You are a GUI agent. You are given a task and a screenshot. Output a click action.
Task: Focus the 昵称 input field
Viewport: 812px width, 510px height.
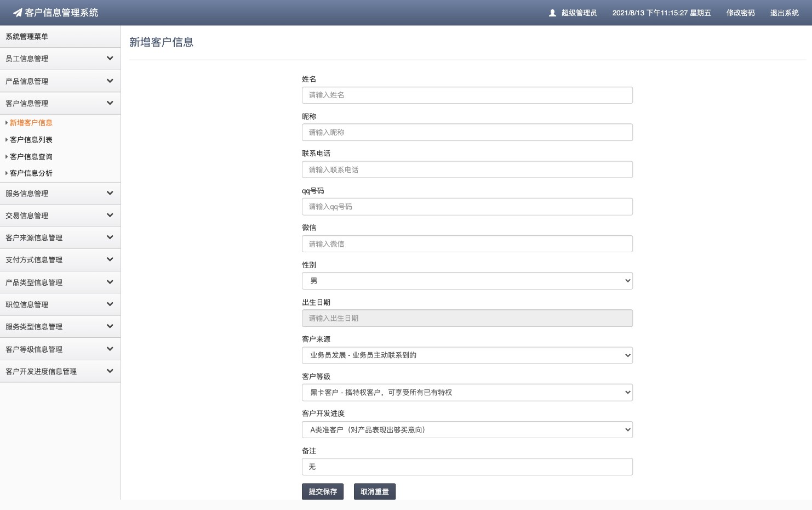[467, 132]
